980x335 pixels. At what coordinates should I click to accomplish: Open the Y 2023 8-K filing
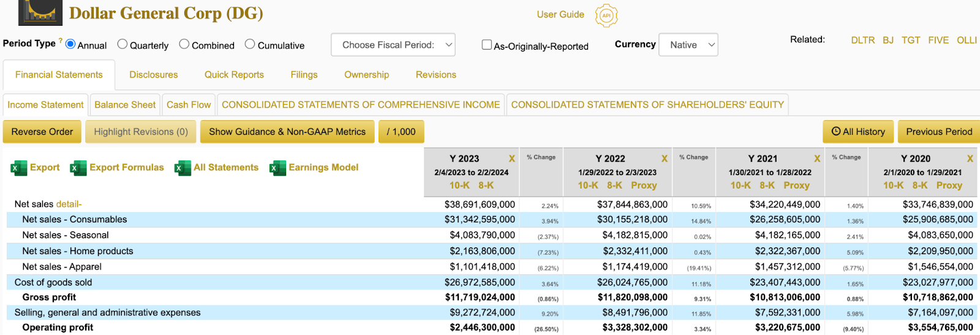(486, 186)
